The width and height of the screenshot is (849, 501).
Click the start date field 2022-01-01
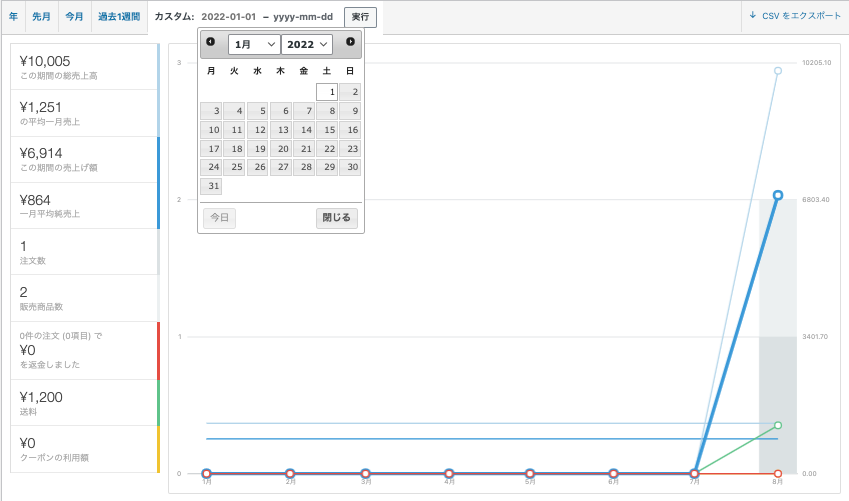pos(229,17)
